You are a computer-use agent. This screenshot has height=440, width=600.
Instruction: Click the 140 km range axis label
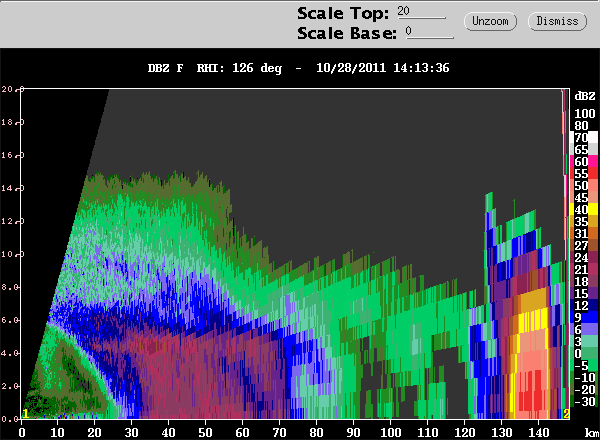538,433
